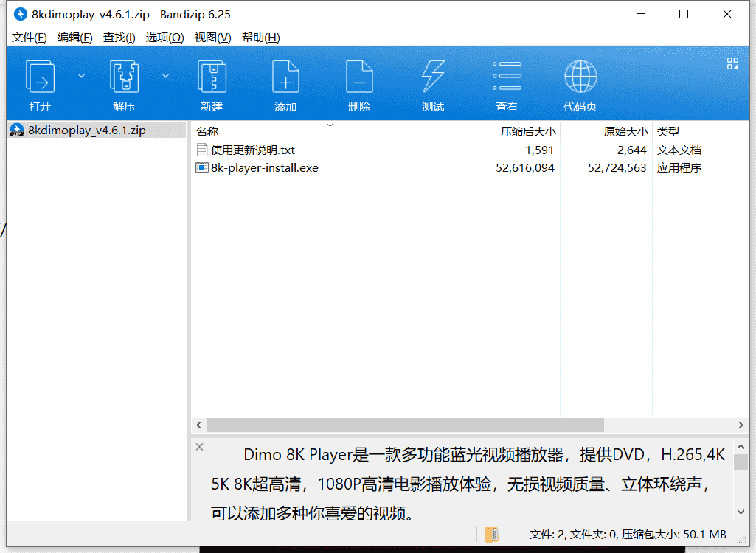The image size is (756, 553).
Task: Click the Open (打开) toolbar icon
Action: (x=40, y=77)
